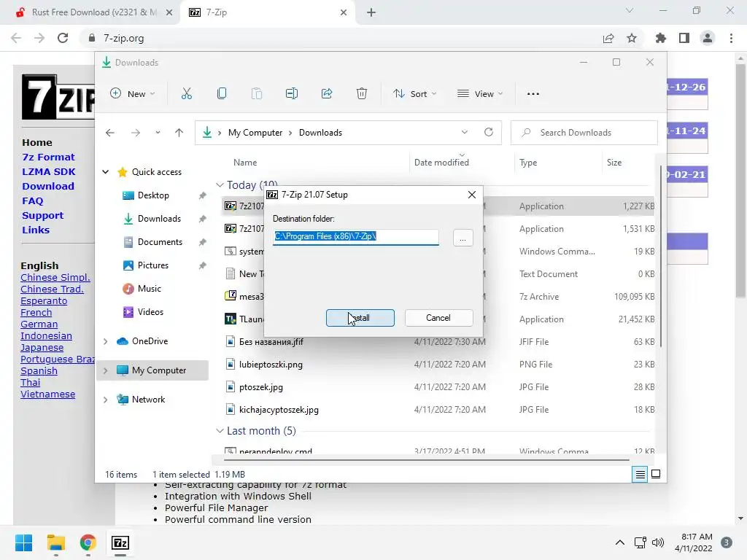The width and height of the screenshot is (747, 560).
Task: Open the See more '...' toolbar menu
Action: coord(533,94)
